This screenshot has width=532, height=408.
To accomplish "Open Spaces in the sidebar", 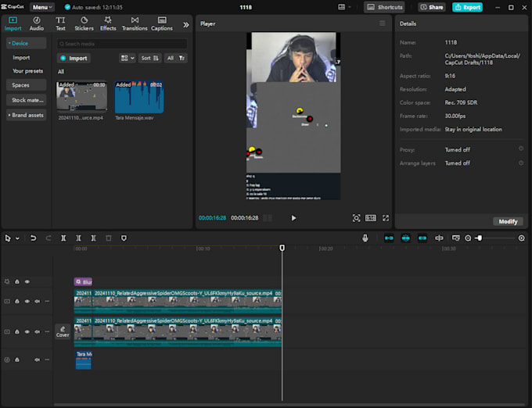I will [x=26, y=85].
